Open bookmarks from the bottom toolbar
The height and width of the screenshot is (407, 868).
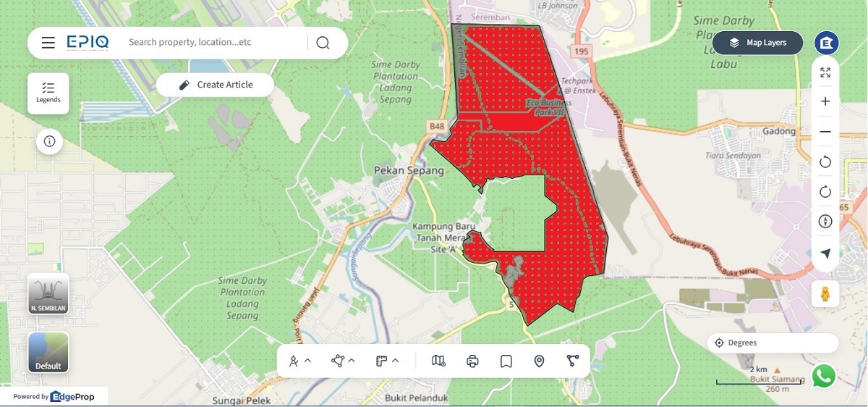506,361
